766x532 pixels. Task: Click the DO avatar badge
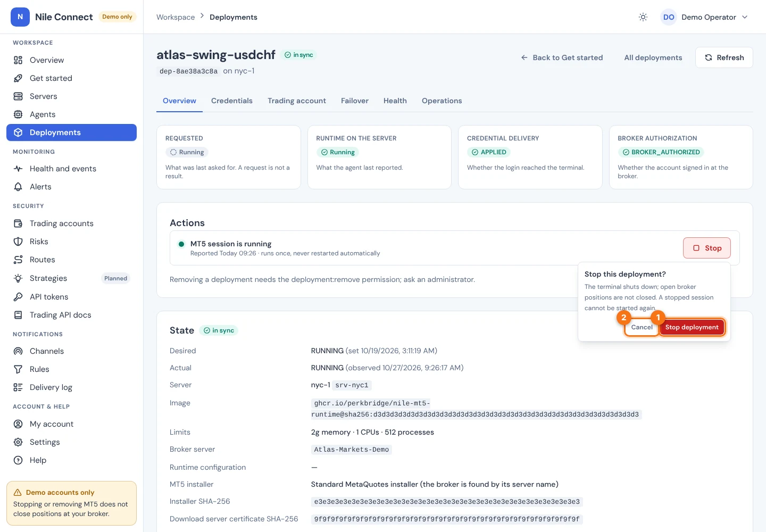point(669,17)
